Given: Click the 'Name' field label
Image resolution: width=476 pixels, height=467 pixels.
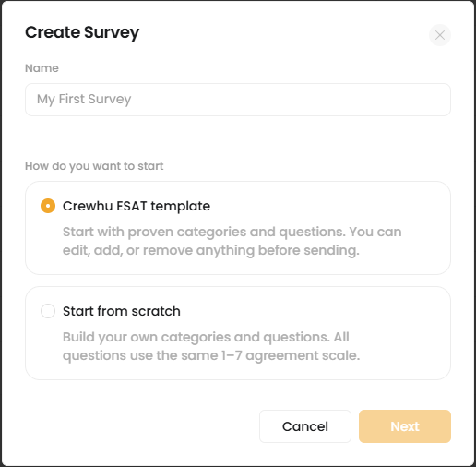Looking at the screenshot, I should click(x=42, y=68).
